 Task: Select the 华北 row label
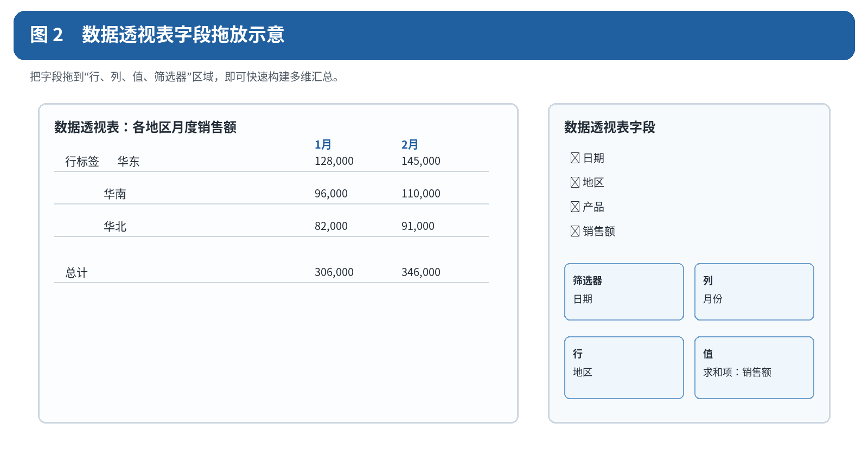coord(115,227)
